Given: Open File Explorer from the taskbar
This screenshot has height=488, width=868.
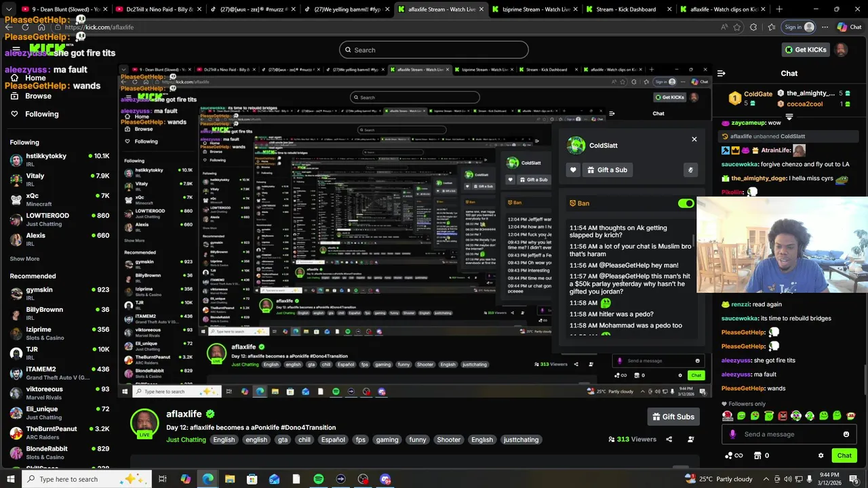Looking at the screenshot, I should coord(230,479).
